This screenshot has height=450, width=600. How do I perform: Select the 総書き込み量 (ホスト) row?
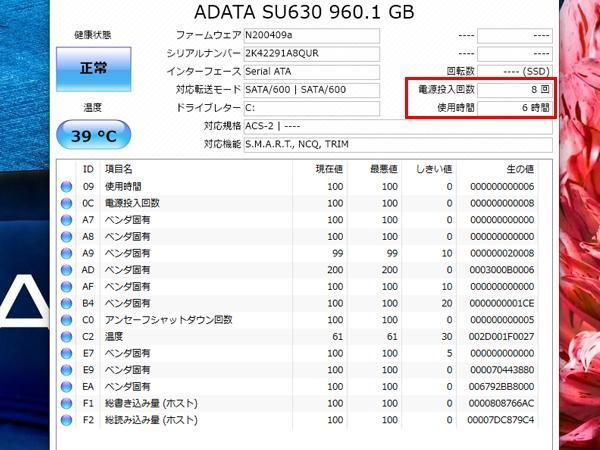point(152,403)
